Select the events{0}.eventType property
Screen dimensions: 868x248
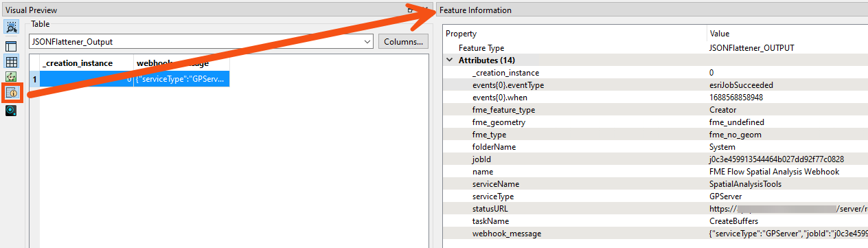pos(508,85)
